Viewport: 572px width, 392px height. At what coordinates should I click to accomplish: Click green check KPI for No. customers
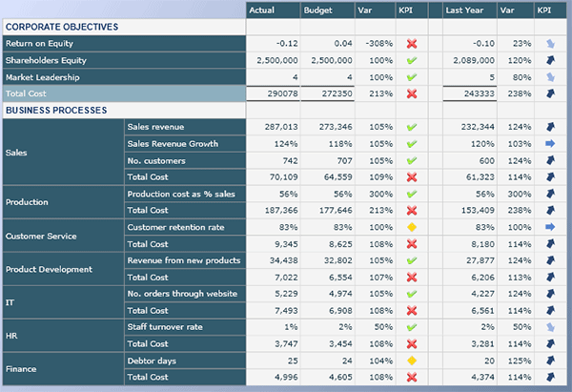click(411, 160)
